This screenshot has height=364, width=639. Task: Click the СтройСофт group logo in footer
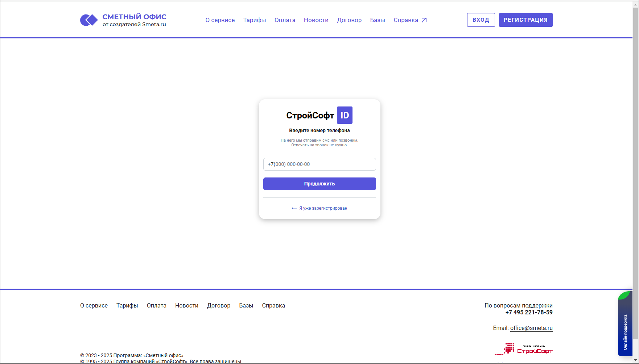pyautogui.click(x=523, y=349)
